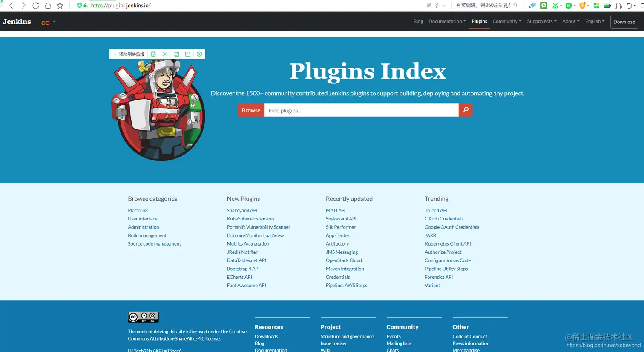Expand the Subprojects menu
Viewport: 644px width, 352px height.
(x=542, y=21)
